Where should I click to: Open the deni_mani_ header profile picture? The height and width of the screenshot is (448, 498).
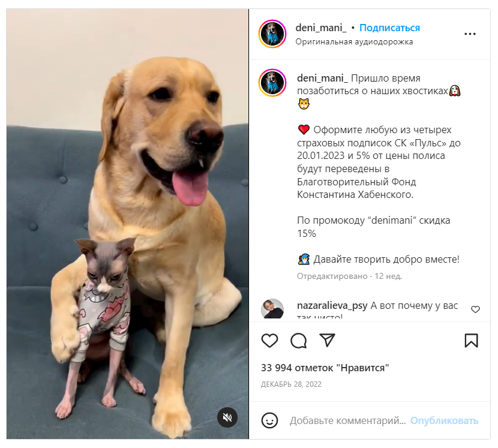coord(272,34)
